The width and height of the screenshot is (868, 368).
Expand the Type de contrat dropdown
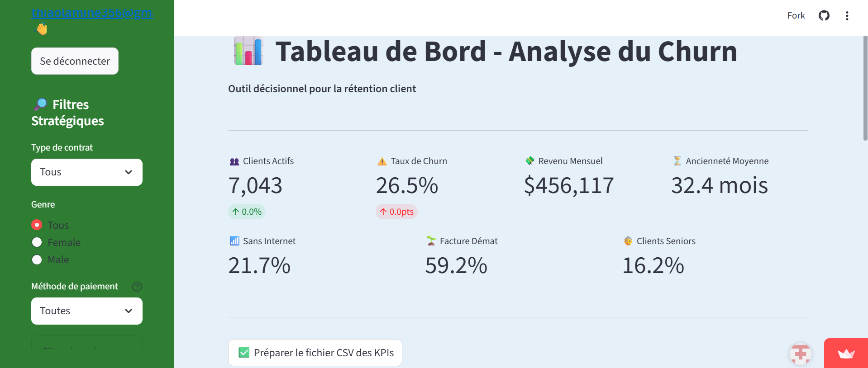pos(87,172)
